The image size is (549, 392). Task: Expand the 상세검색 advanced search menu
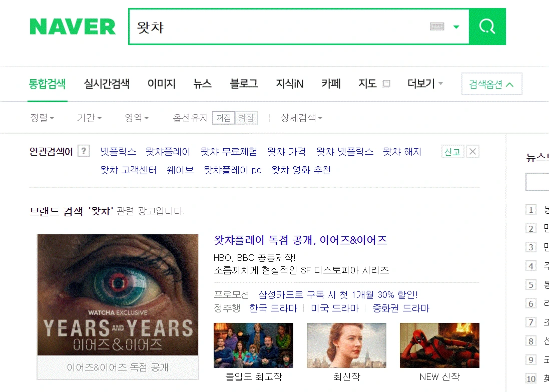point(301,118)
